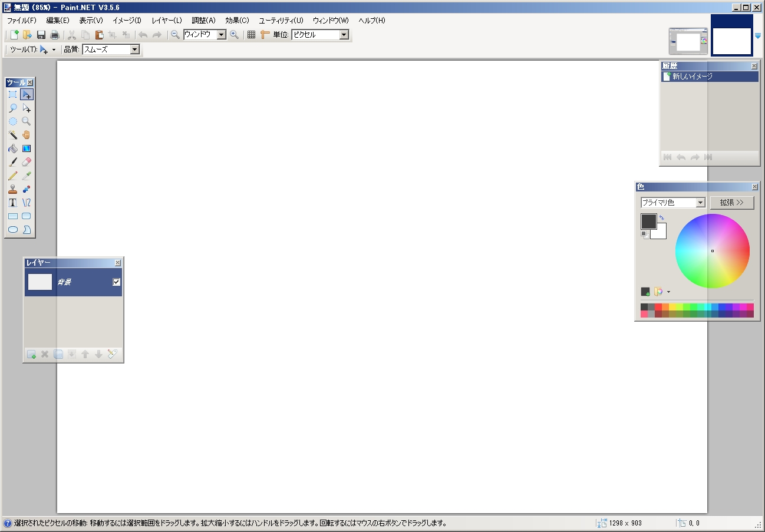
Task: Click the Paste toolbar icon
Action: 99,35
